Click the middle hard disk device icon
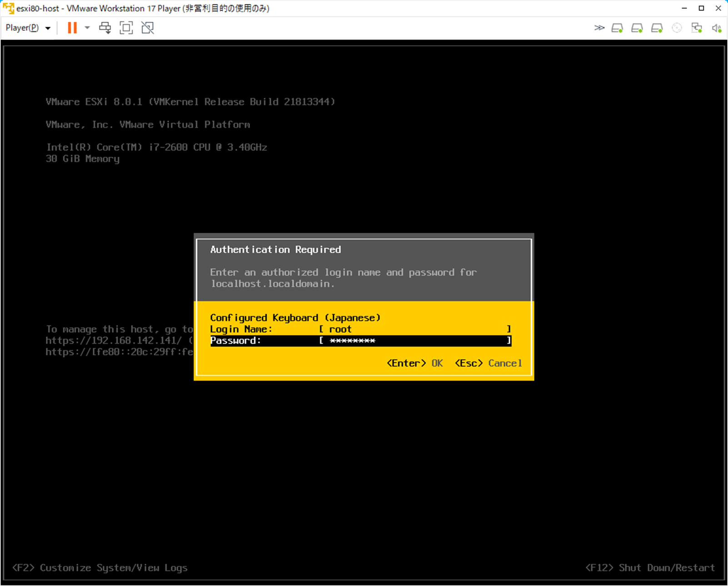Viewport: 728px width, 586px height. [x=637, y=28]
